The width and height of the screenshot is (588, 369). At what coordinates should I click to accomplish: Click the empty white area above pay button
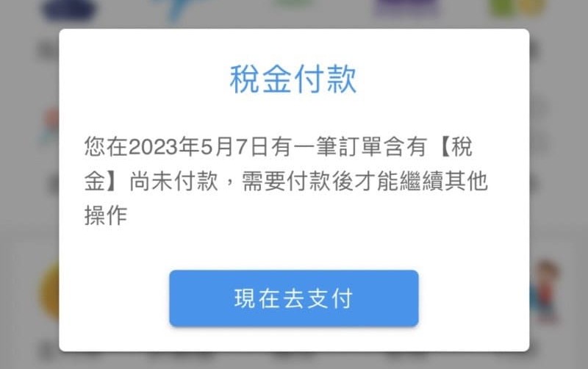[x=293, y=248]
